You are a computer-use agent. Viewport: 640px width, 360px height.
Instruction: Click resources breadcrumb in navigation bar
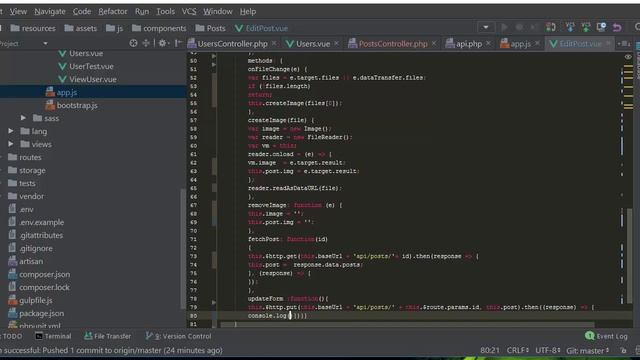(33, 28)
